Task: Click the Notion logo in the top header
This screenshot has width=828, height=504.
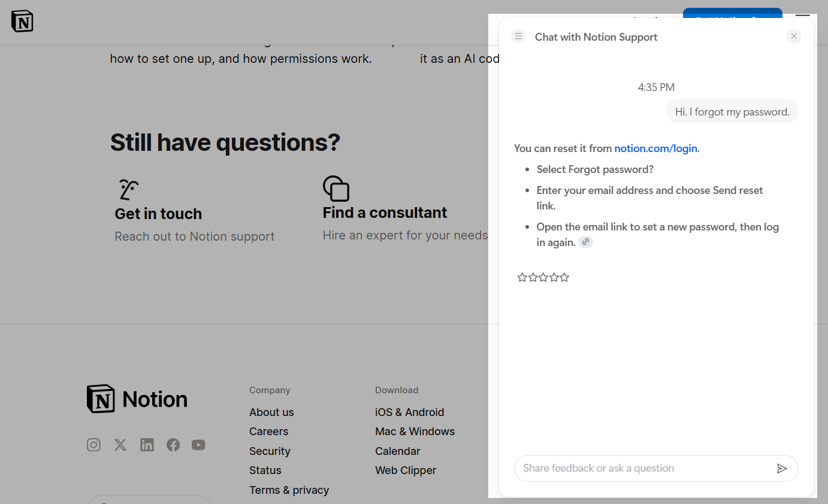Action: pyautogui.click(x=22, y=22)
